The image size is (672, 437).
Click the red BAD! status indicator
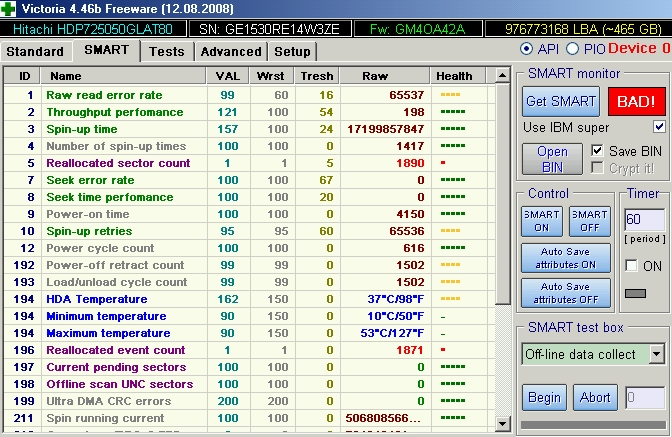637,101
